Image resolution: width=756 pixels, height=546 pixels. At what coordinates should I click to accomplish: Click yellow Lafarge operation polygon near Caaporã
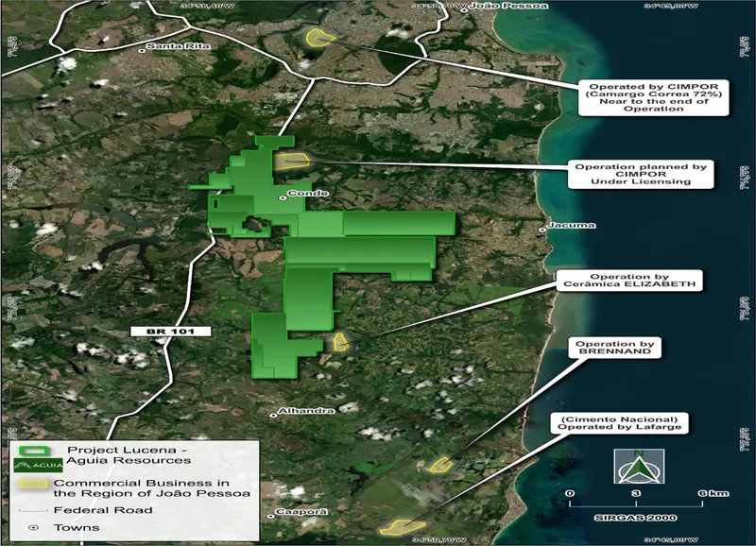pos(402,527)
